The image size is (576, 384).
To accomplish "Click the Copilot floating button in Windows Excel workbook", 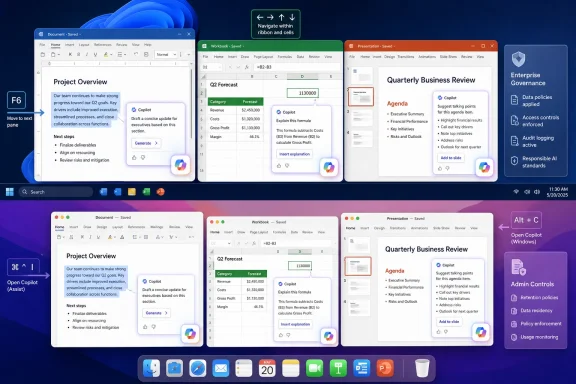I will (328, 168).
